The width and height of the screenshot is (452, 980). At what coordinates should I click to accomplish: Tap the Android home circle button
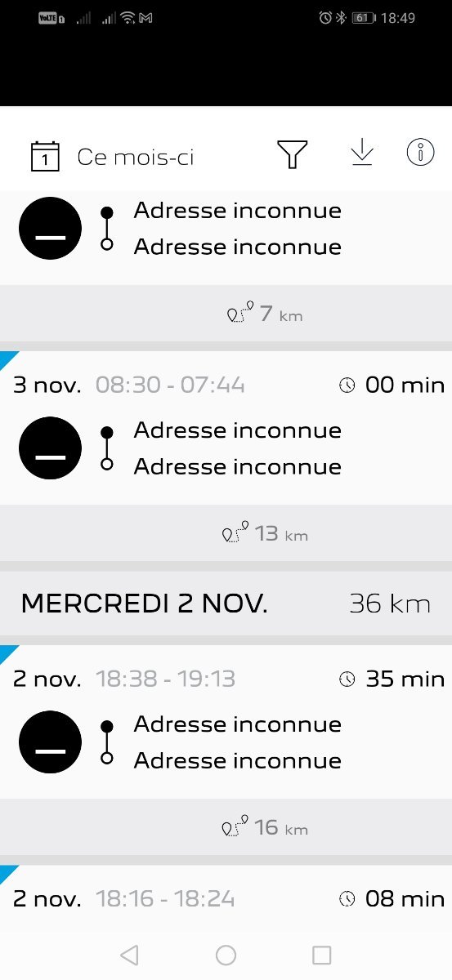click(x=226, y=955)
